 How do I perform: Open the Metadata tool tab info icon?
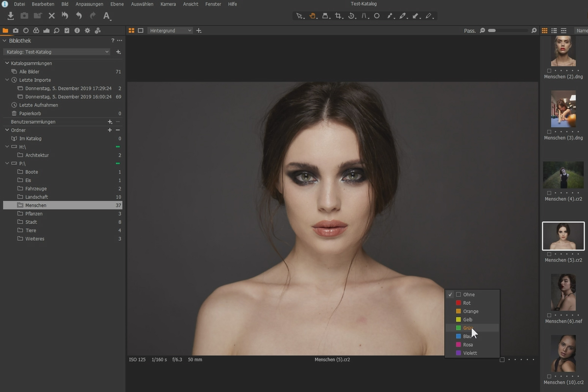(x=77, y=30)
